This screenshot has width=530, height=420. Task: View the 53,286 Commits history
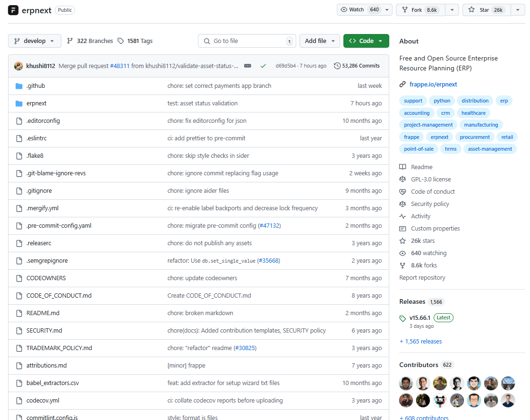click(x=357, y=66)
